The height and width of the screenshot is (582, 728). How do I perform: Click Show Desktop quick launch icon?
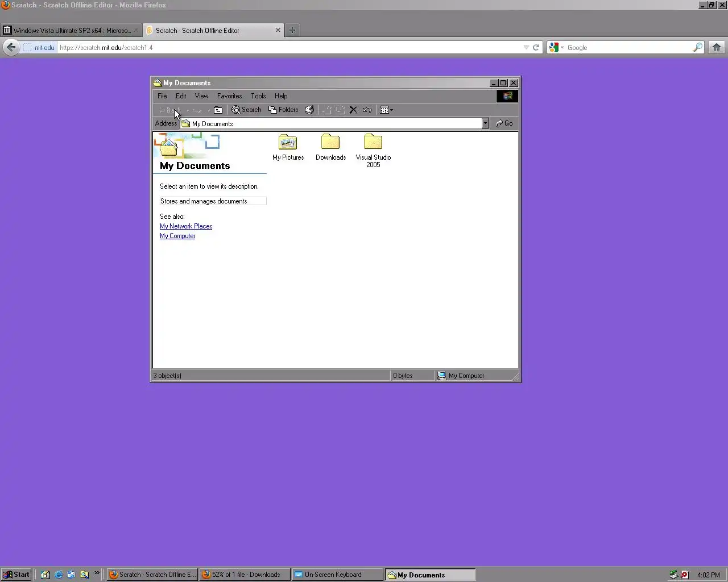(45, 575)
